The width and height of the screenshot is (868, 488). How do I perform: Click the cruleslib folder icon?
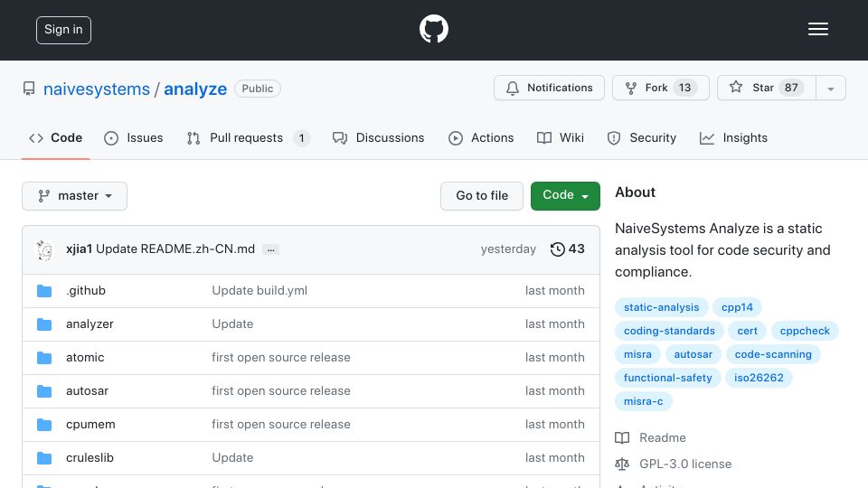[44, 458]
